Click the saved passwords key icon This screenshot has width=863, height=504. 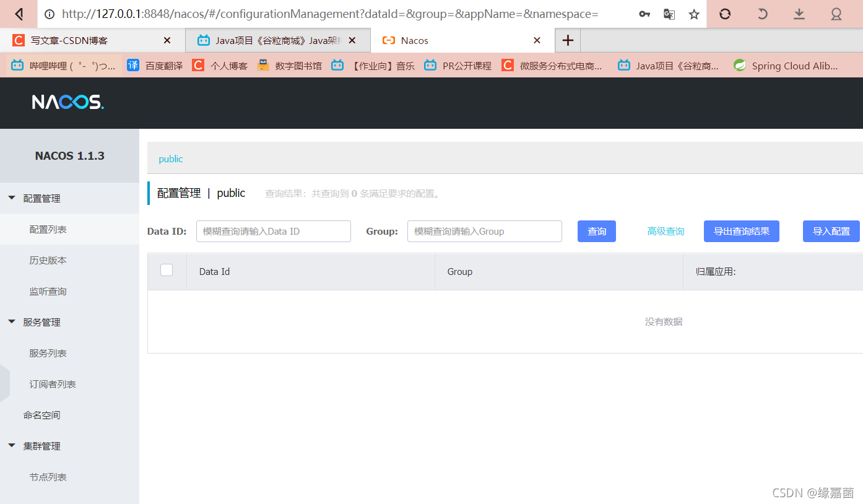tap(644, 14)
